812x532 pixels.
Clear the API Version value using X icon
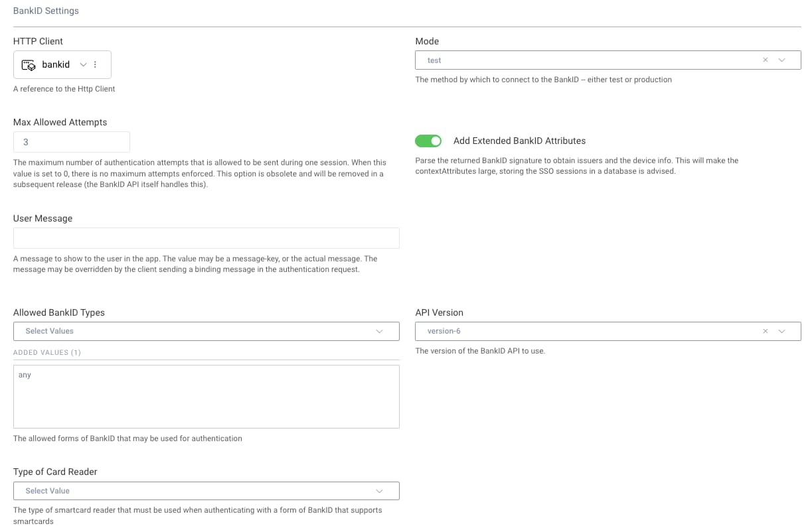click(x=765, y=331)
